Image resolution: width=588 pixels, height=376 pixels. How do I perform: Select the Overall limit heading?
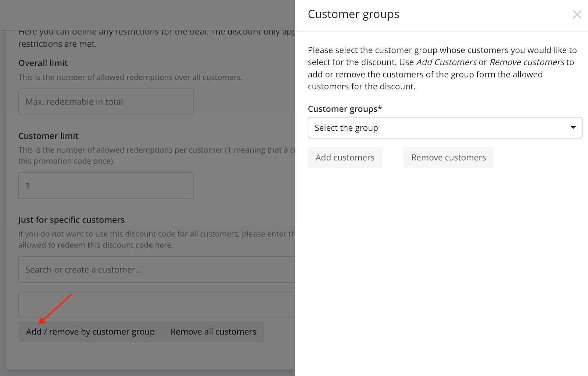click(43, 63)
